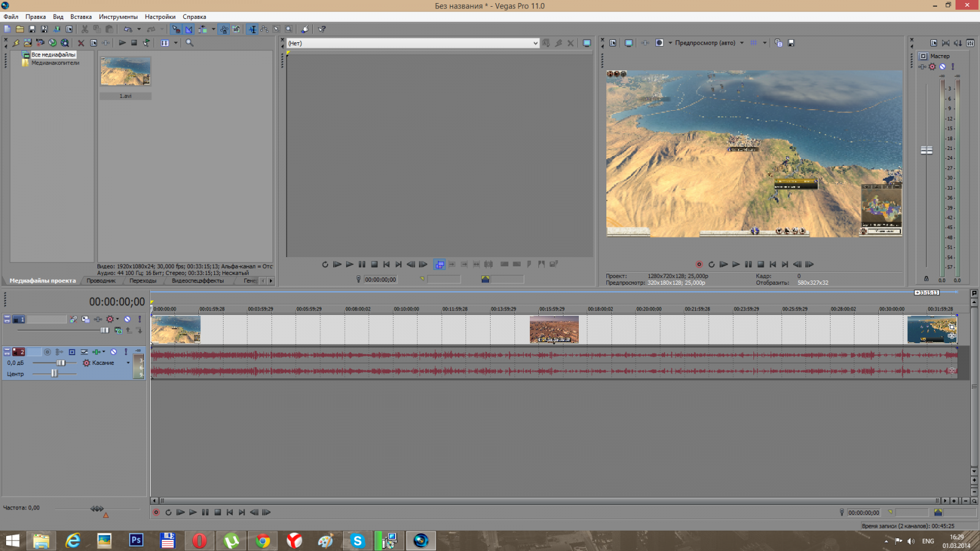Solo audio track 2
The height and width of the screenshot is (551, 980).
click(126, 352)
